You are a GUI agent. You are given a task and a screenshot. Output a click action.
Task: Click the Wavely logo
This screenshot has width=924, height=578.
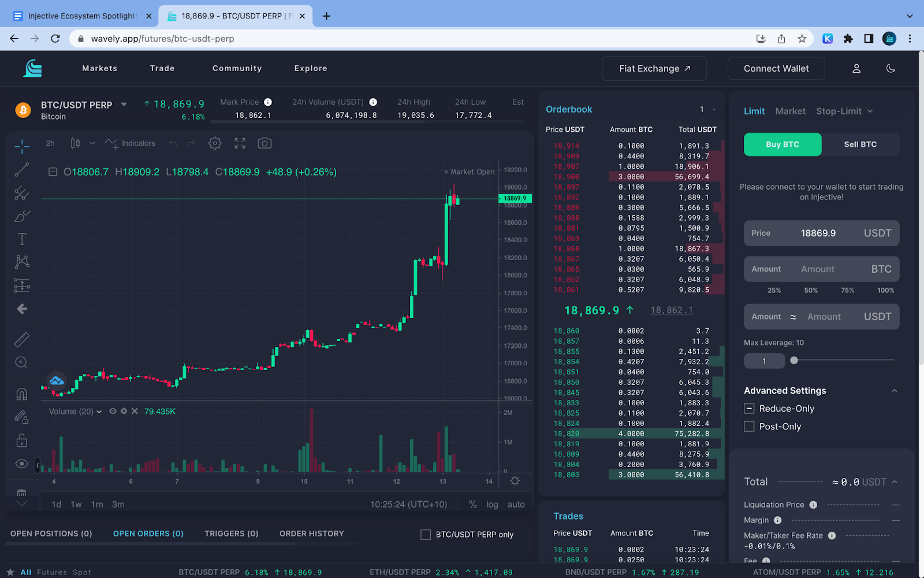33,68
